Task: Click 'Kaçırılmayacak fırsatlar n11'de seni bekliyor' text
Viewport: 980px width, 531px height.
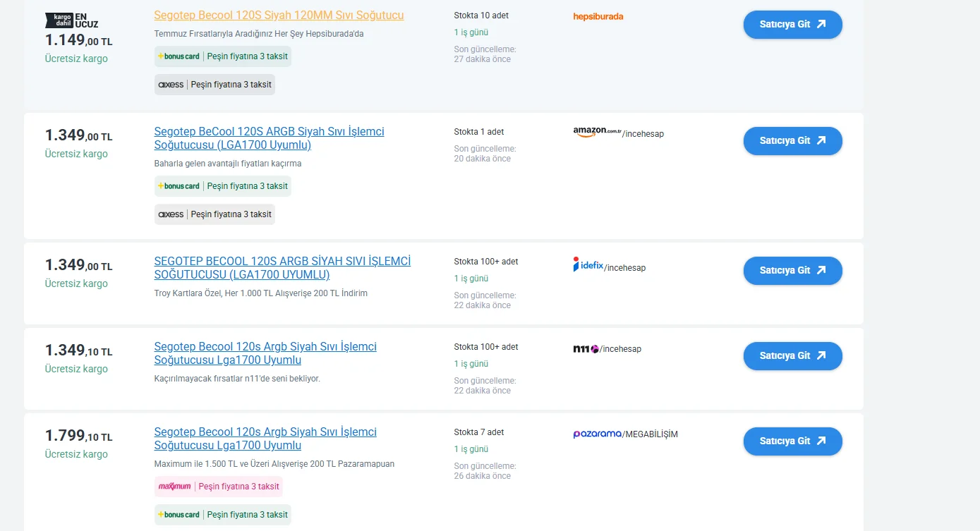Action: click(237, 379)
